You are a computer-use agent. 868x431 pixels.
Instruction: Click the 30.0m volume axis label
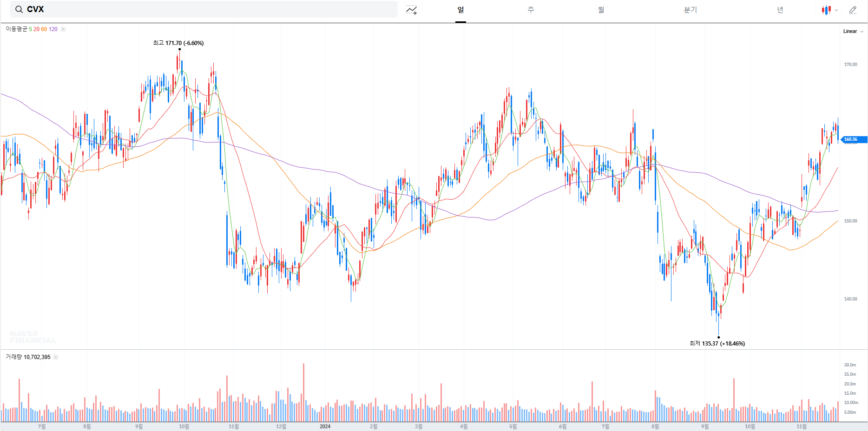click(850, 365)
